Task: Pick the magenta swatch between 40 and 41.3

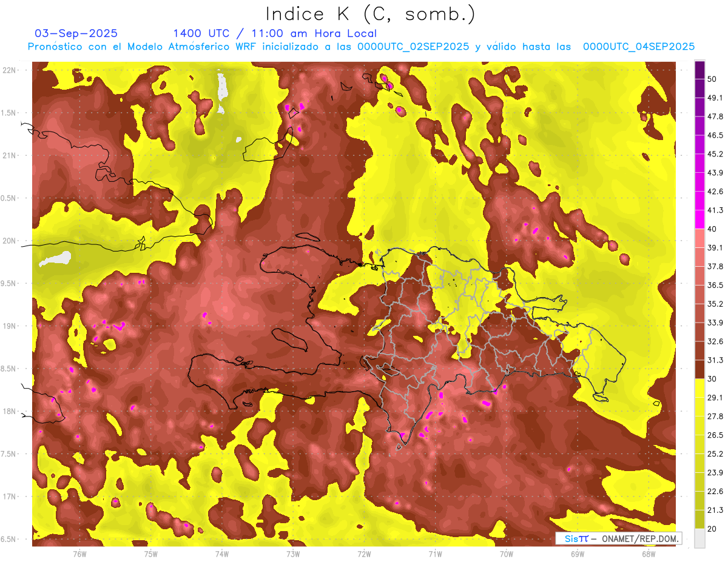Action: pos(699,219)
